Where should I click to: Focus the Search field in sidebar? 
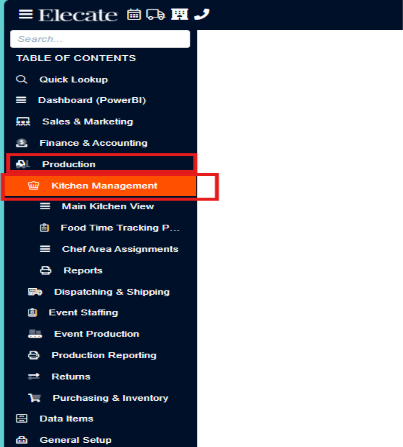click(100, 39)
